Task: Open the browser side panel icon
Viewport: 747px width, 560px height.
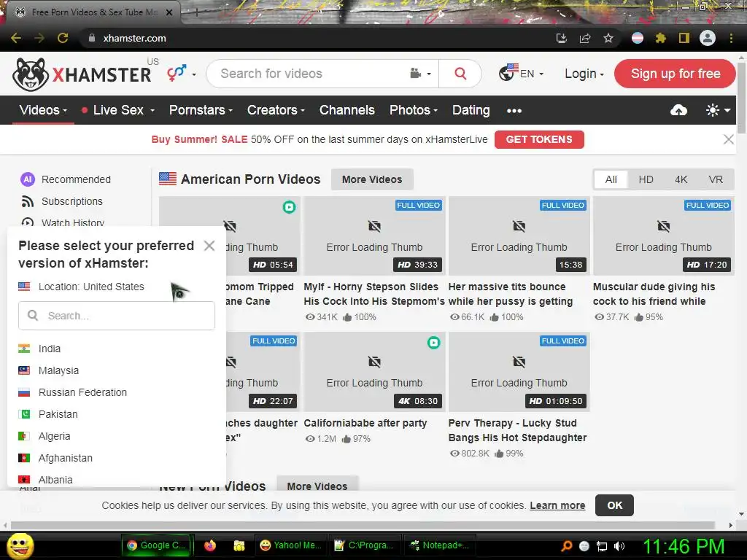Action: tap(684, 38)
